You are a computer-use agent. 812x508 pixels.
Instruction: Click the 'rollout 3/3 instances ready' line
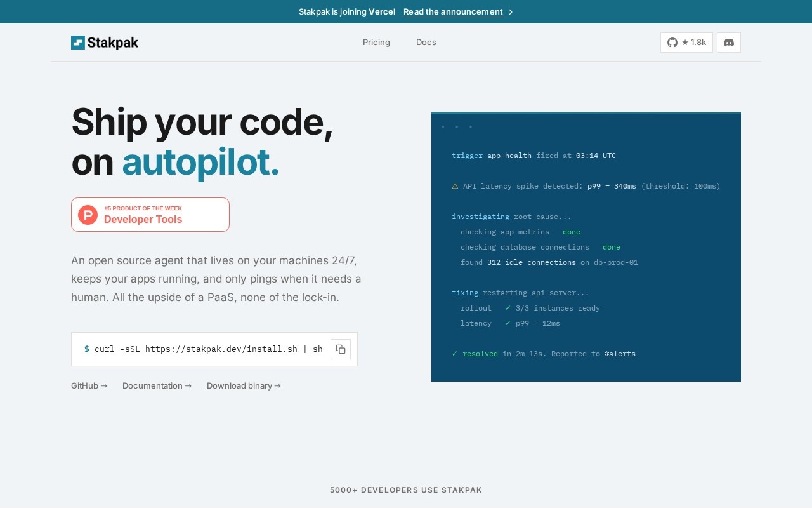[x=530, y=308]
